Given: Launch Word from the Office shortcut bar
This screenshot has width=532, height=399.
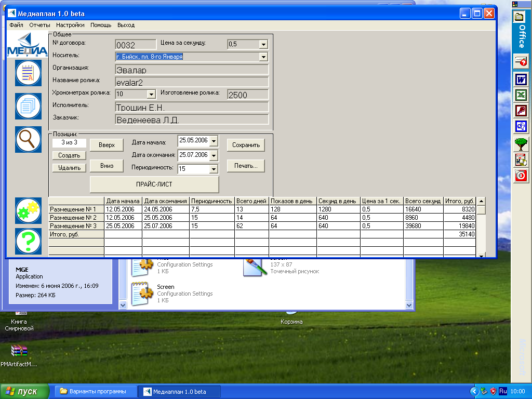Looking at the screenshot, I should [x=521, y=79].
